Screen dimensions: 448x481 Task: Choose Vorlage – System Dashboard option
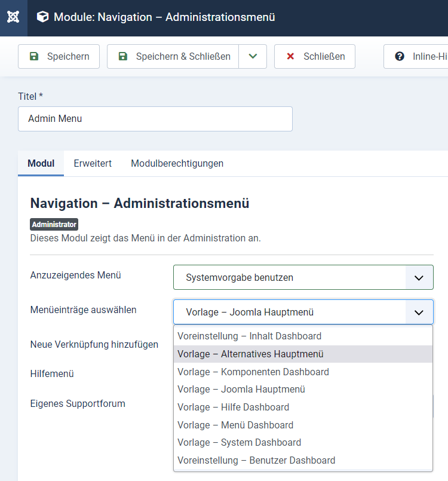click(x=239, y=443)
